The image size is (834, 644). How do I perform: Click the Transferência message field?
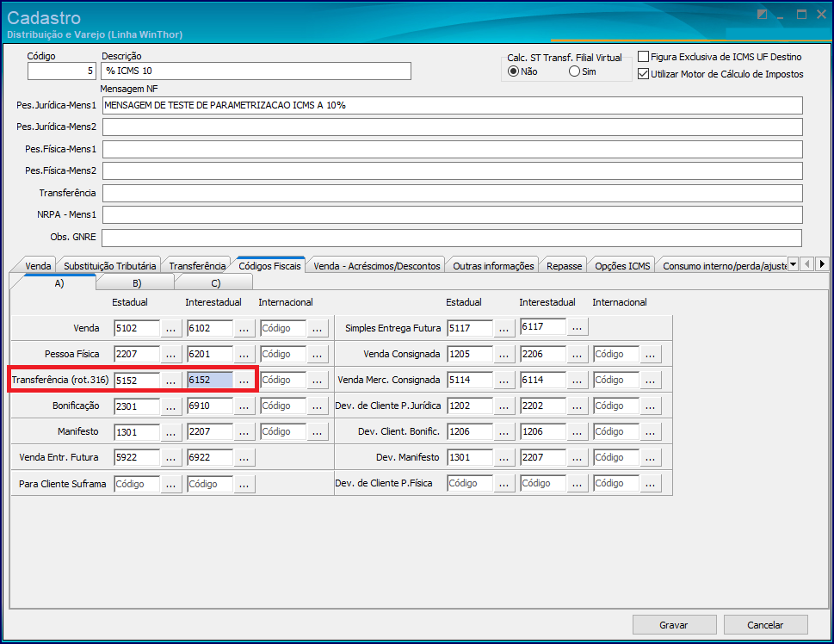click(x=452, y=193)
